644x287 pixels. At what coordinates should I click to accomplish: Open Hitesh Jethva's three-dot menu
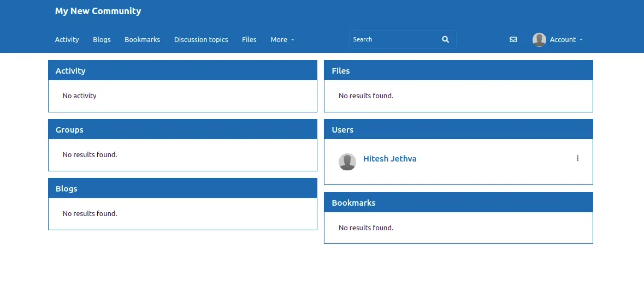577,158
